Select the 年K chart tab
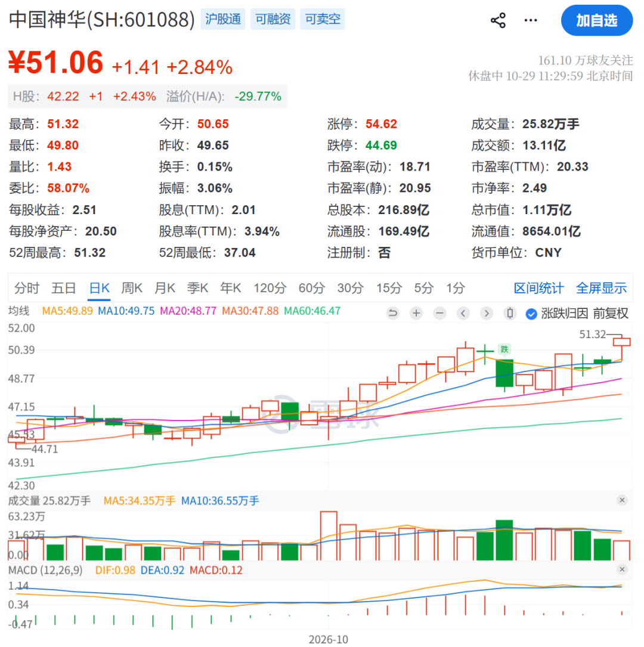644x647 pixels. point(231,288)
